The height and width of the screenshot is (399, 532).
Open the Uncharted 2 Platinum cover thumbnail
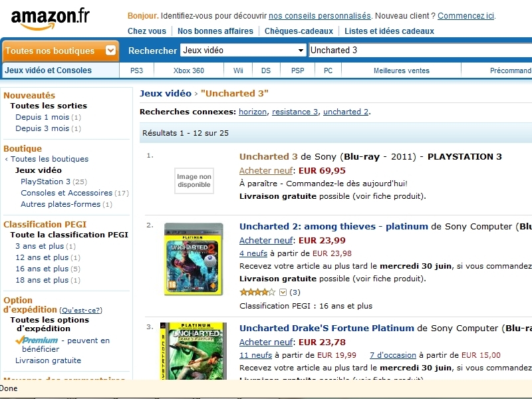(194, 259)
